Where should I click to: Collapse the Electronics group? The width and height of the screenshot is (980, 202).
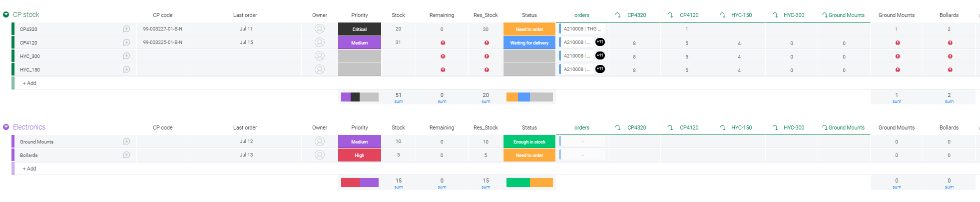6,127
